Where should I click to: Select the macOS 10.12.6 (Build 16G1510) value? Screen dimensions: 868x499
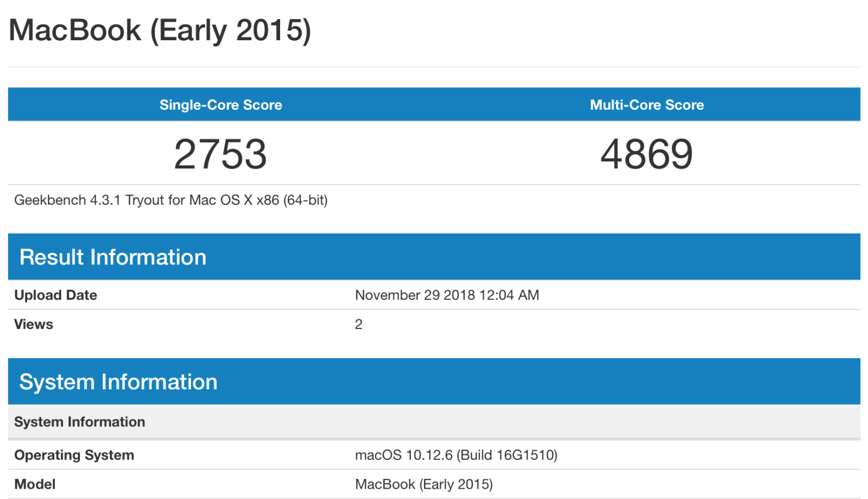[456, 455]
